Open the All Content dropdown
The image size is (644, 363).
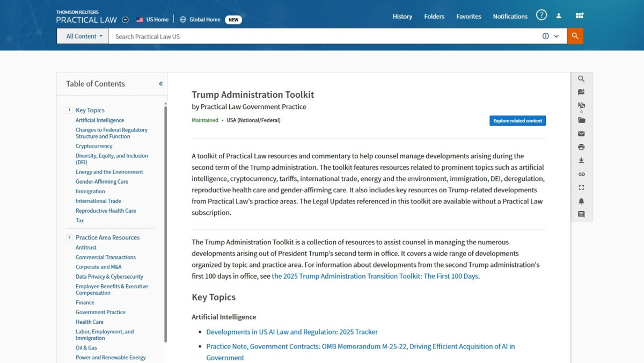tap(83, 36)
